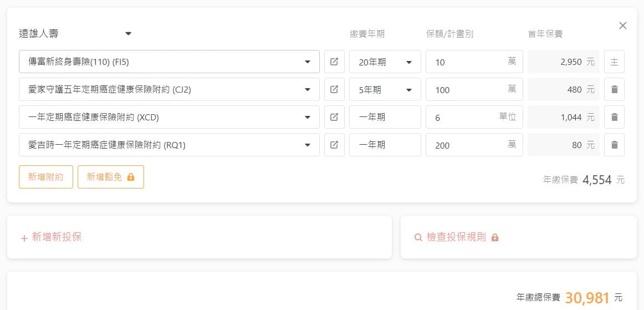
Task: Delete the RQ1 rider with trash icon
Action: (614, 145)
